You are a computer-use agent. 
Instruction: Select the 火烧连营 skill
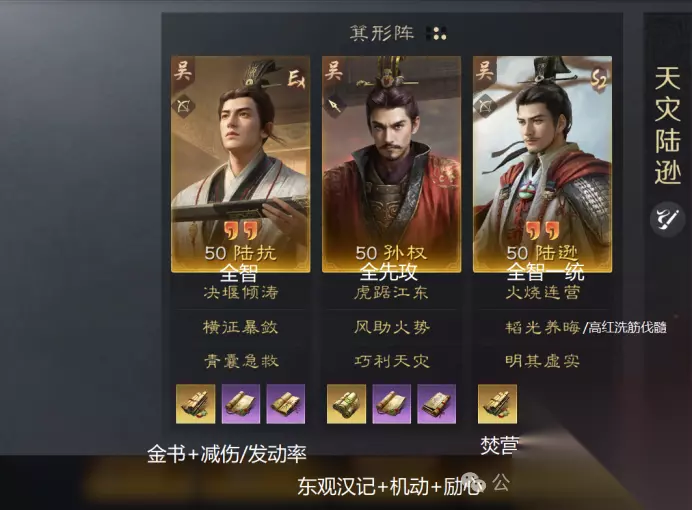pos(542,292)
